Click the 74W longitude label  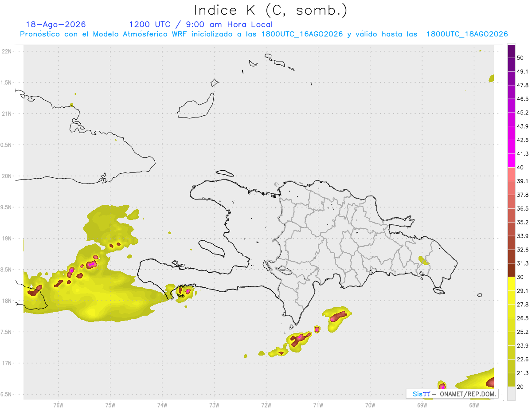tap(162, 405)
